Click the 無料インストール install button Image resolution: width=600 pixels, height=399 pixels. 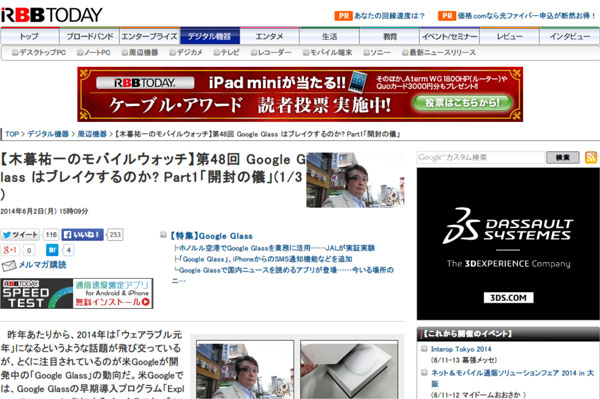112,302
